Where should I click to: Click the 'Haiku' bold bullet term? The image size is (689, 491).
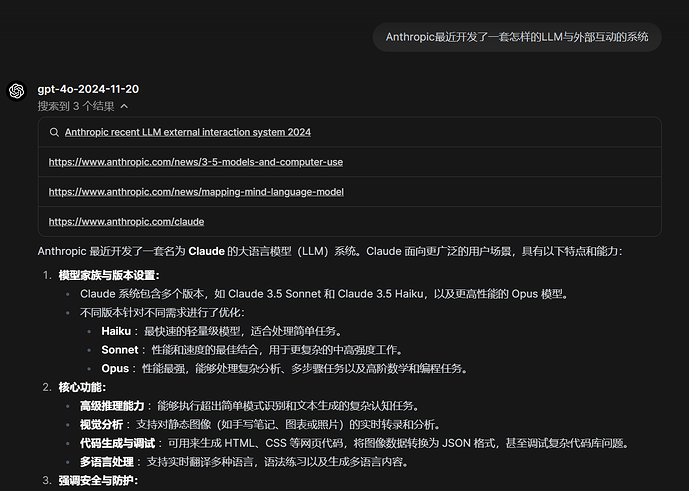coord(116,331)
